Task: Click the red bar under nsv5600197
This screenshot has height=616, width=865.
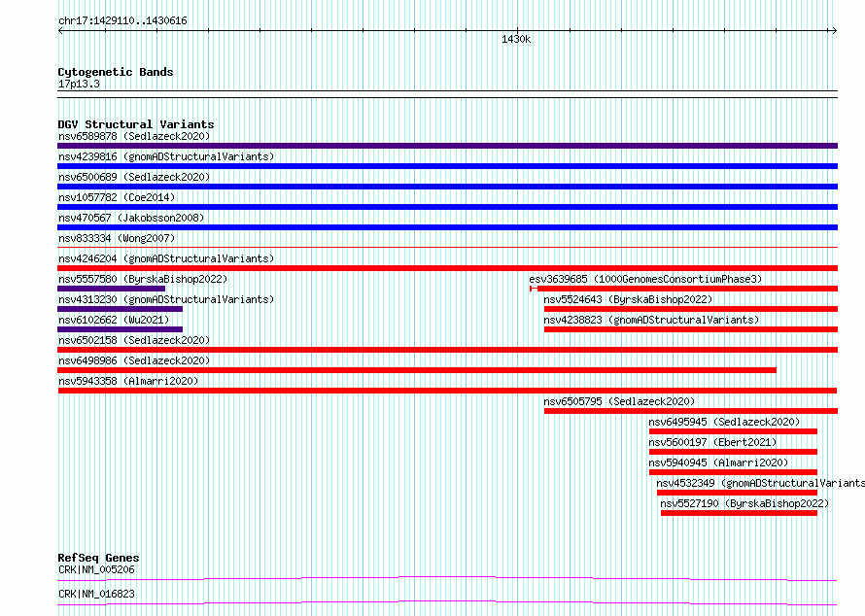Action: tap(733, 452)
